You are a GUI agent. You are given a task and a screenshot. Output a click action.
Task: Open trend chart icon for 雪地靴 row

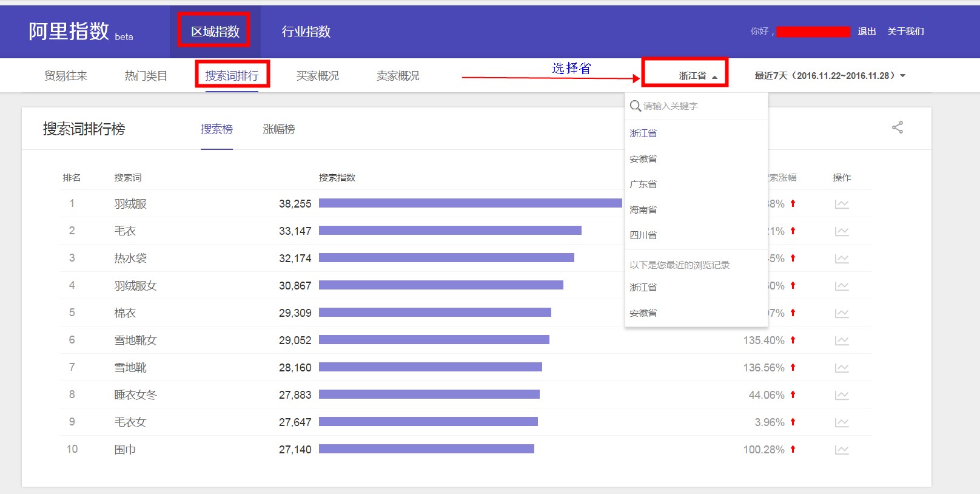click(x=842, y=368)
